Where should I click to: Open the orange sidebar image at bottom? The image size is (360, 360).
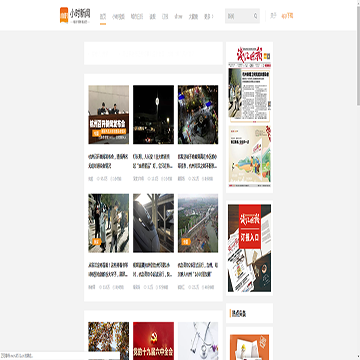coord(249,347)
